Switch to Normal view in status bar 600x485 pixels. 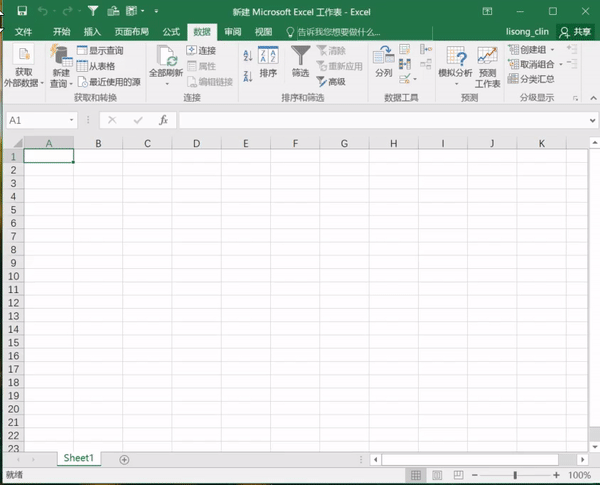[x=416, y=475]
